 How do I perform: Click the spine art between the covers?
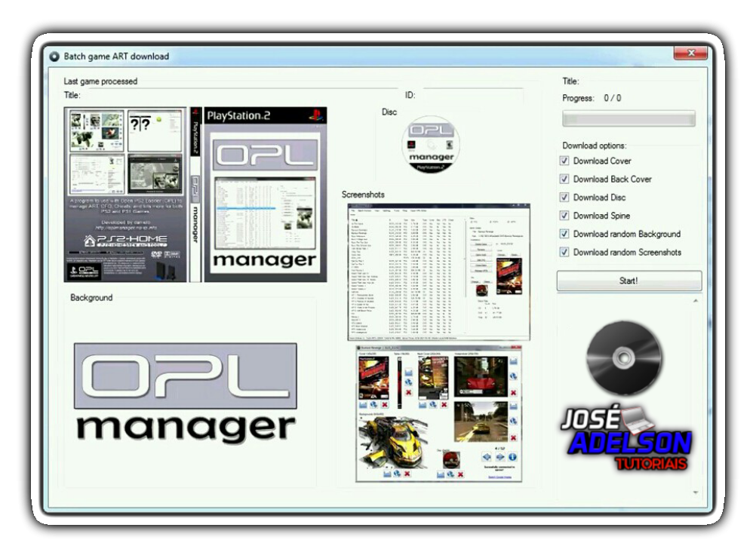(193, 192)
